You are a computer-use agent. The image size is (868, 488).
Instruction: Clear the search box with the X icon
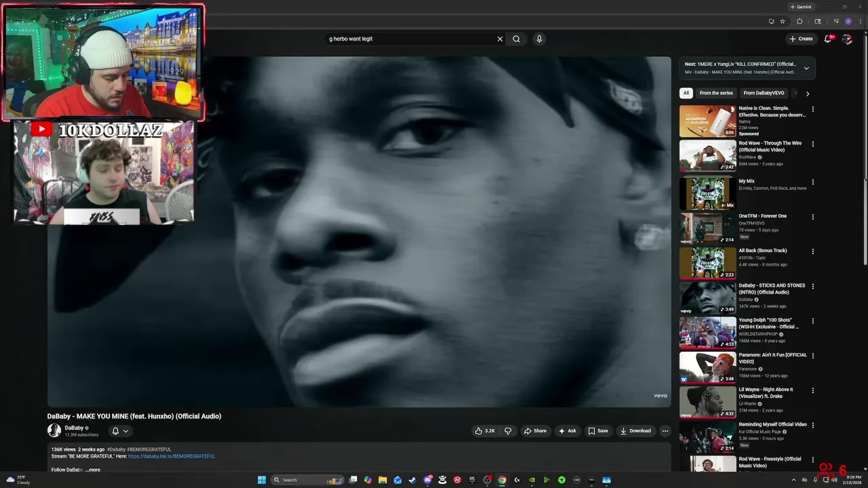500,39
